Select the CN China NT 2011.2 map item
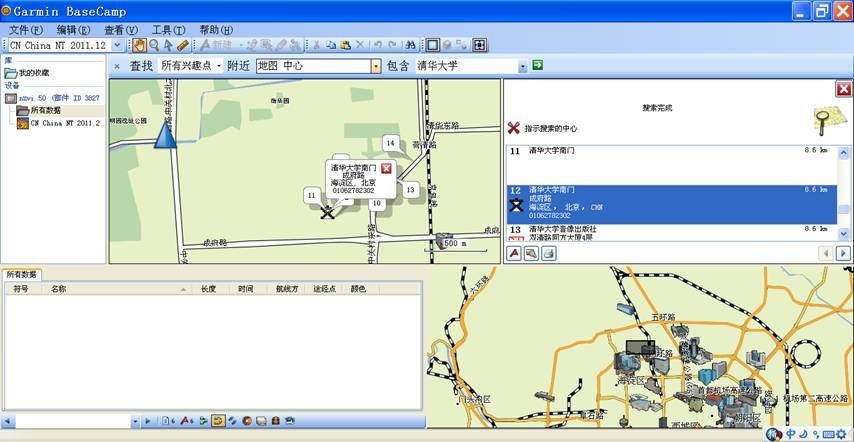The width and height of the screenshot is (854, 442). coord(59,123)
